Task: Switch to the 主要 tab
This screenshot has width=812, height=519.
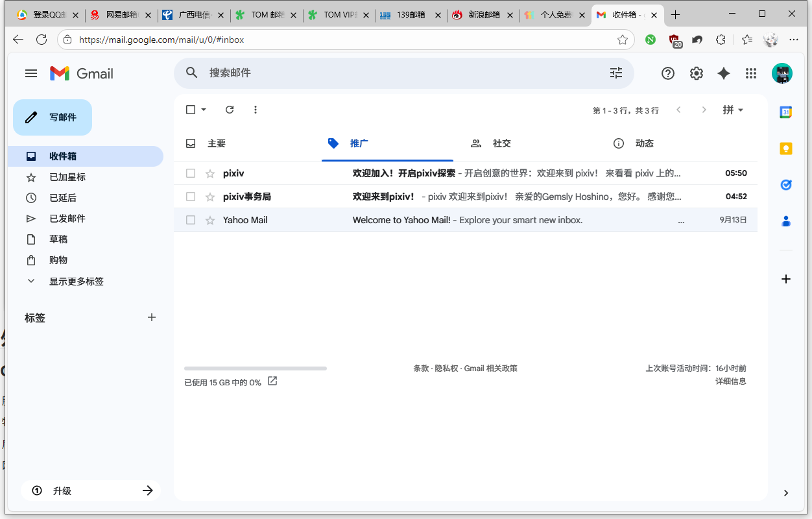Action: [x=216, y=143]
